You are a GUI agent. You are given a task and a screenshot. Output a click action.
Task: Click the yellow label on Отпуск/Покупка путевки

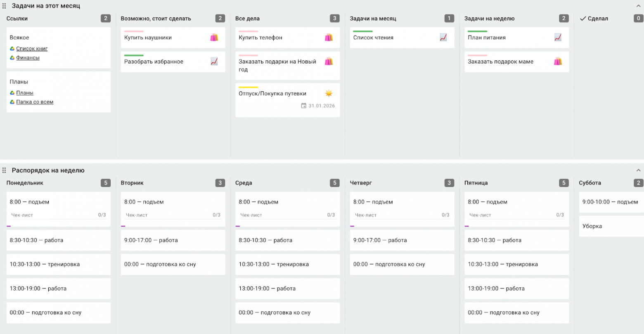click(x=248, y=88)
